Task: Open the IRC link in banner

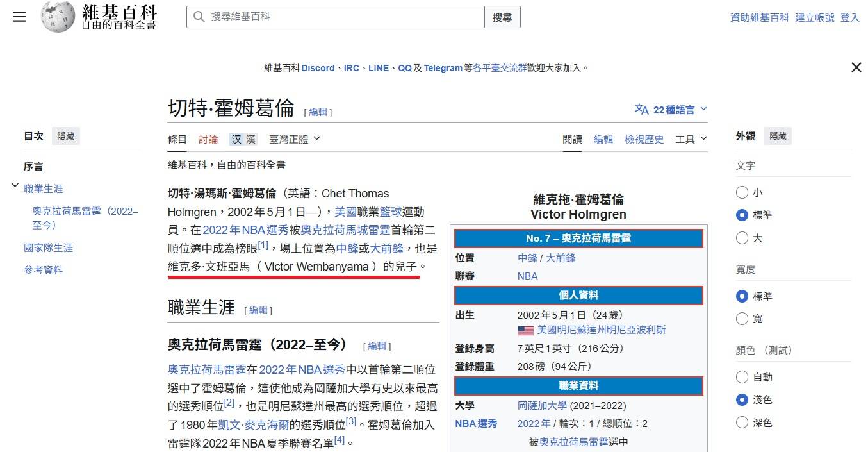Action: tap(352, 68)
